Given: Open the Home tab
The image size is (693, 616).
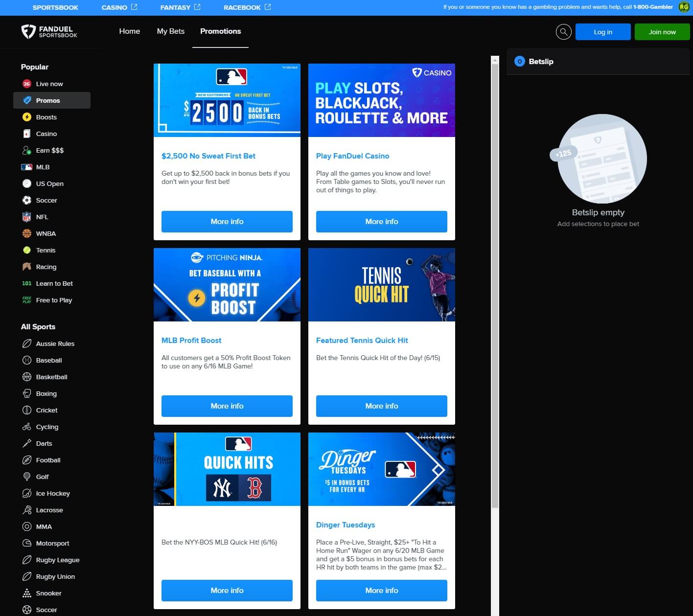Looking at the screenshot, I should click(130, 31).
